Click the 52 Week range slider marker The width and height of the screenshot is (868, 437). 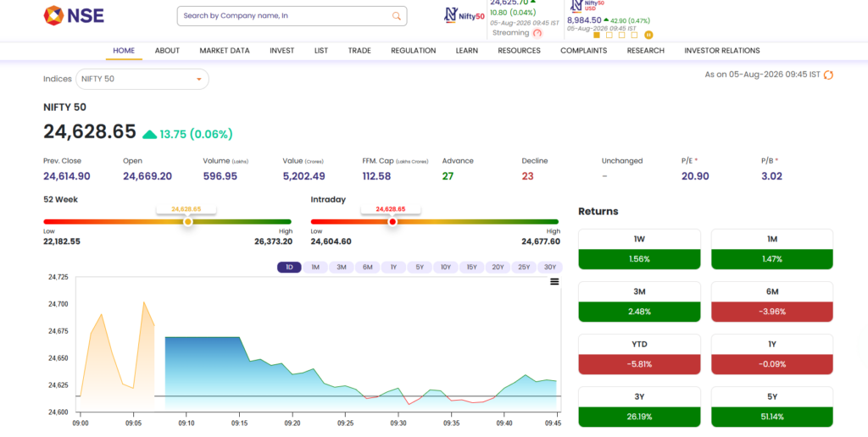(187, 222)
